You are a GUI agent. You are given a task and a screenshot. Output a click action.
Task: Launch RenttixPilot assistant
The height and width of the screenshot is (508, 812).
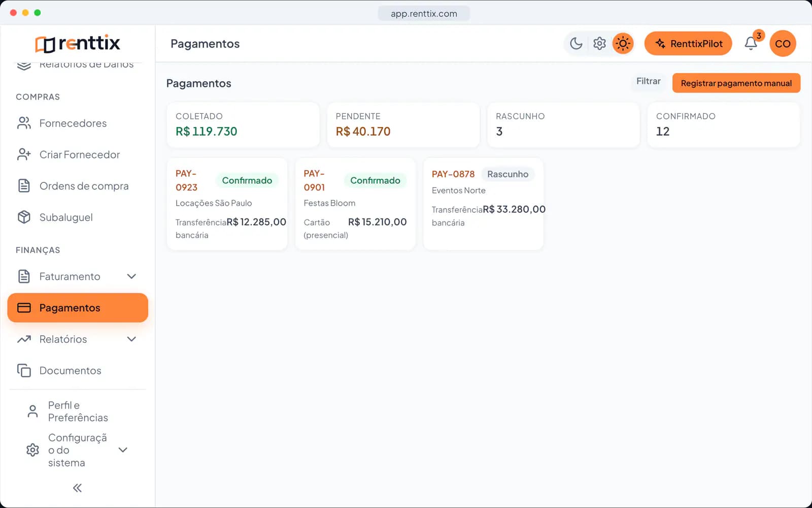click(688, 44)
